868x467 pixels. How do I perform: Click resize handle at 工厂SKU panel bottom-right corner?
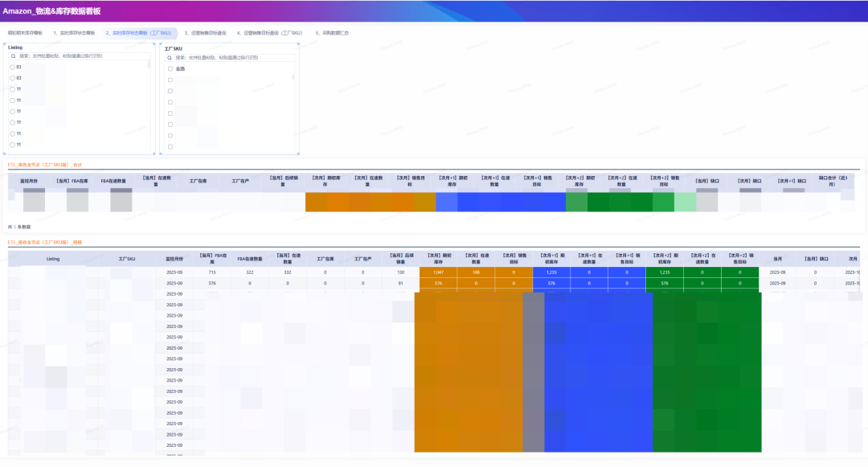coord(297,153)
